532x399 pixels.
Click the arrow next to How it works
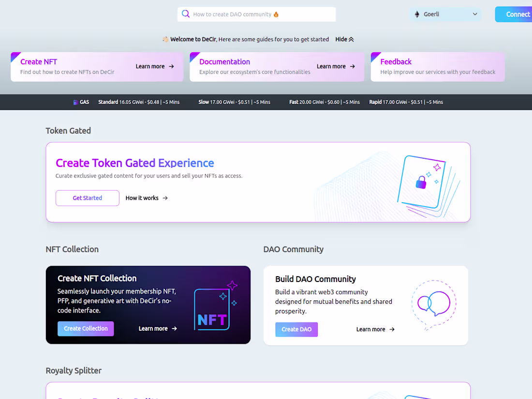point(165,198)
